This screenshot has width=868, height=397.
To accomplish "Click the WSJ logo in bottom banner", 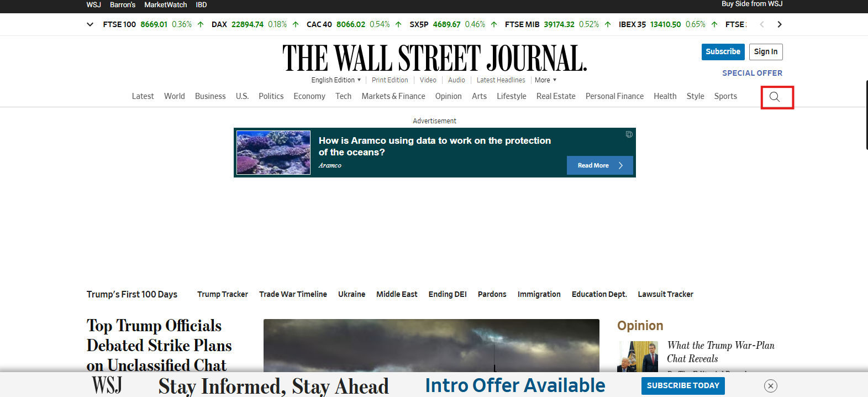I will coord(107,385).
